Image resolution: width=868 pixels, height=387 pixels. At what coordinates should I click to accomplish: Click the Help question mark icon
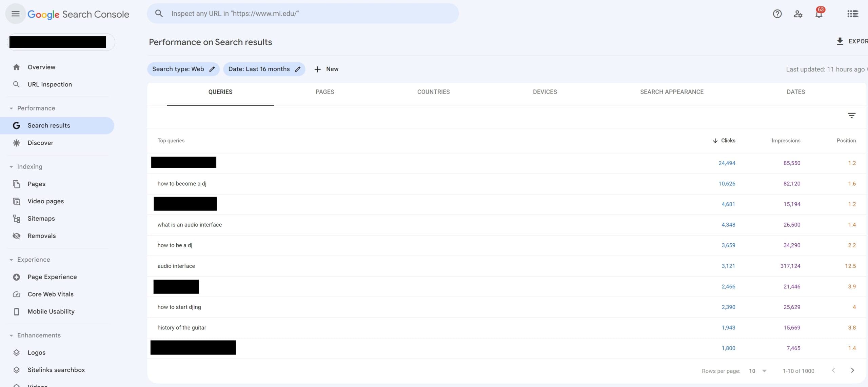point(777,14)
